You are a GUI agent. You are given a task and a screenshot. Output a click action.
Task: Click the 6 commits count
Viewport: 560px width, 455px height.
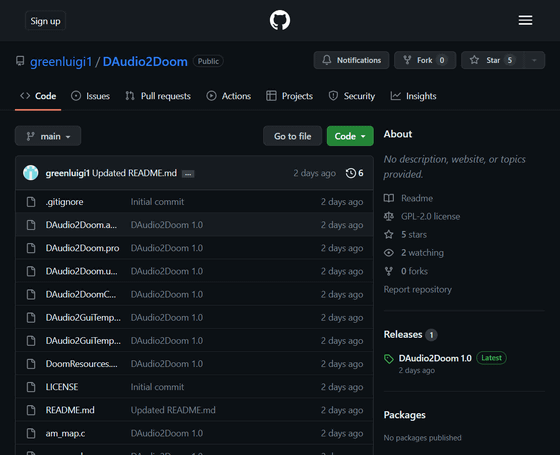pos(361,173)
